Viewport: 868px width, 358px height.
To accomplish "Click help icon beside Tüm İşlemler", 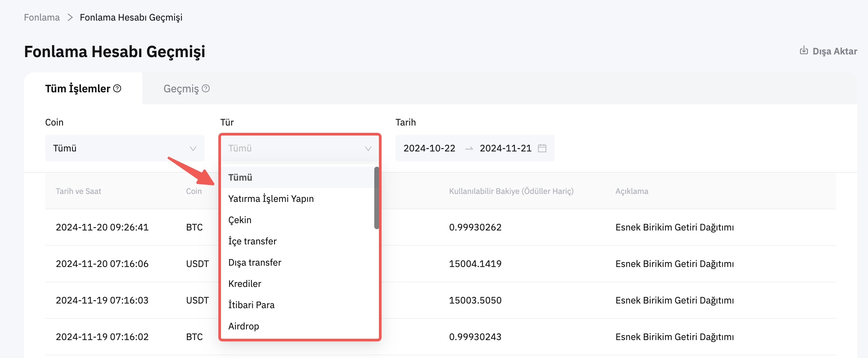I will pyautogui.click(x=117, y=88).
